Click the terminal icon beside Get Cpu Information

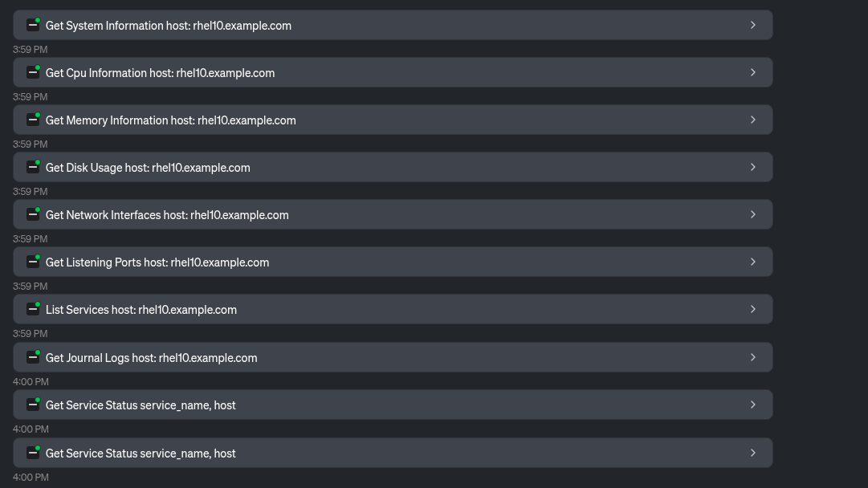[33, 73]
